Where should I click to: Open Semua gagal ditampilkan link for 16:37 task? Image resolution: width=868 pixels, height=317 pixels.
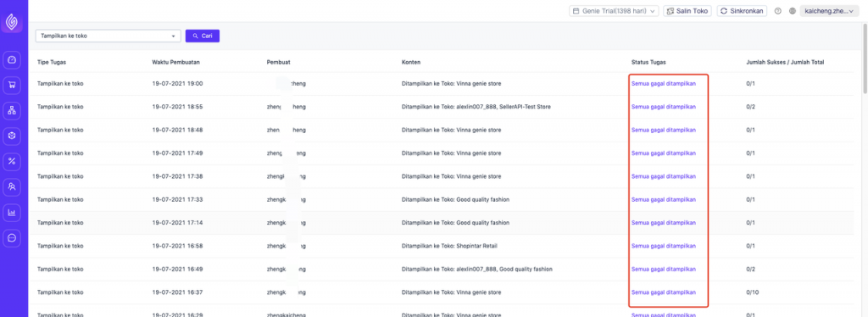(x=663, y=292)
